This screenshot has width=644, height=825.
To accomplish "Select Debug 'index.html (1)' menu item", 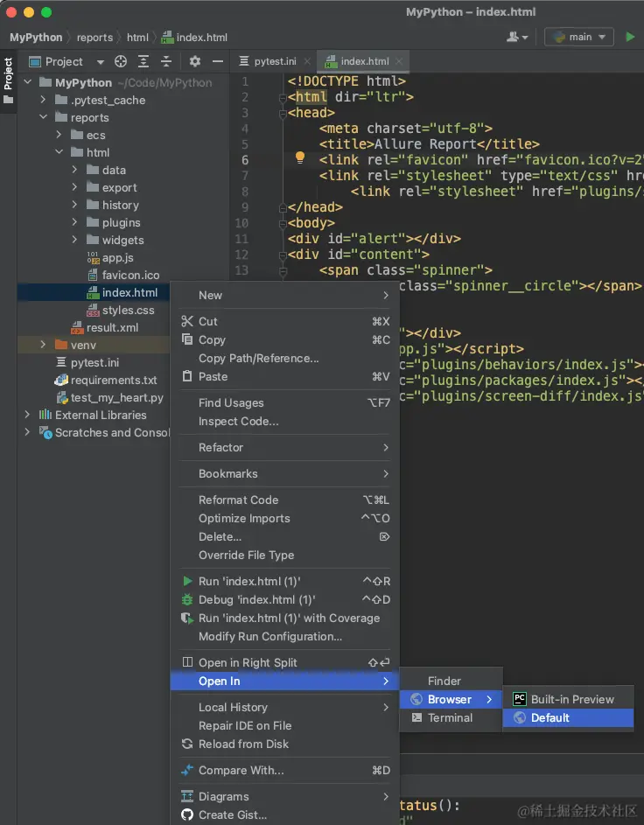I will point(284,600).
